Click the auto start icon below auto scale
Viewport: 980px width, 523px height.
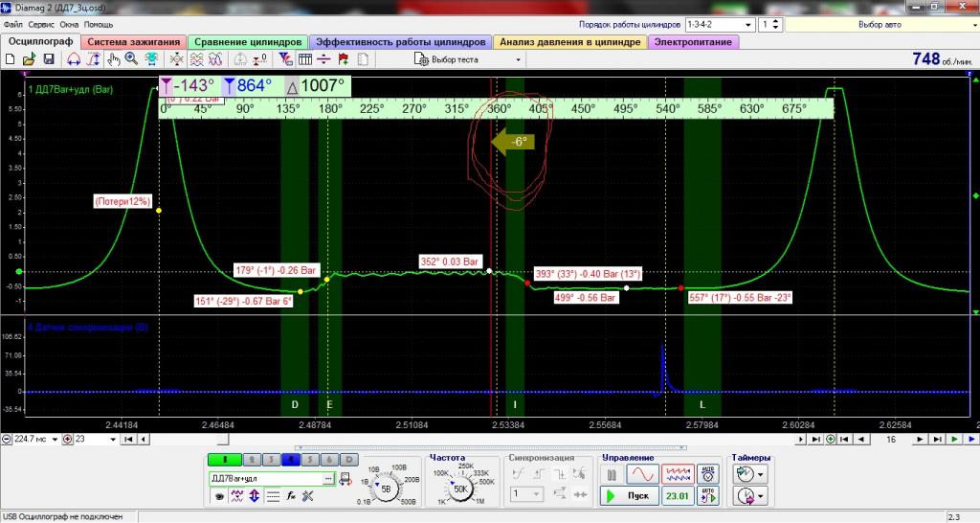coord(708,495)
